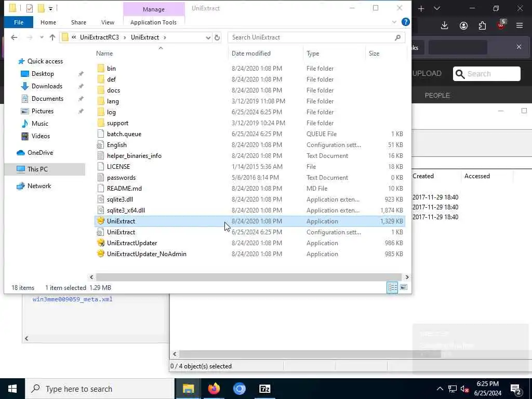Click the Search UniExtract field
Viewport: 532px width, 399px height.
tap(316, 37)
